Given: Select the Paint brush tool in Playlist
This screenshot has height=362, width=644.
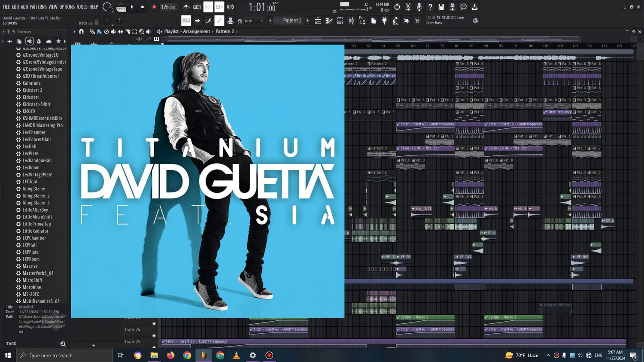Looking at the screenshot, I should click(99, 31).
